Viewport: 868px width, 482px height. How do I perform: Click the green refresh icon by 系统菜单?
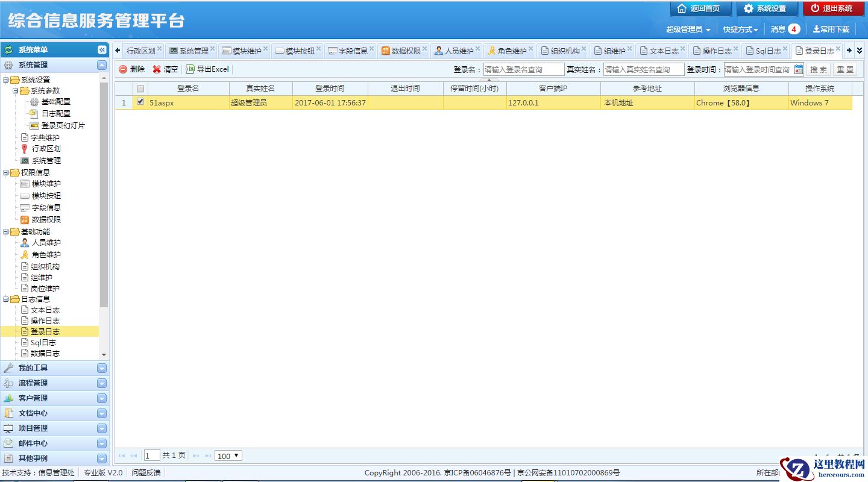[8, 50]
